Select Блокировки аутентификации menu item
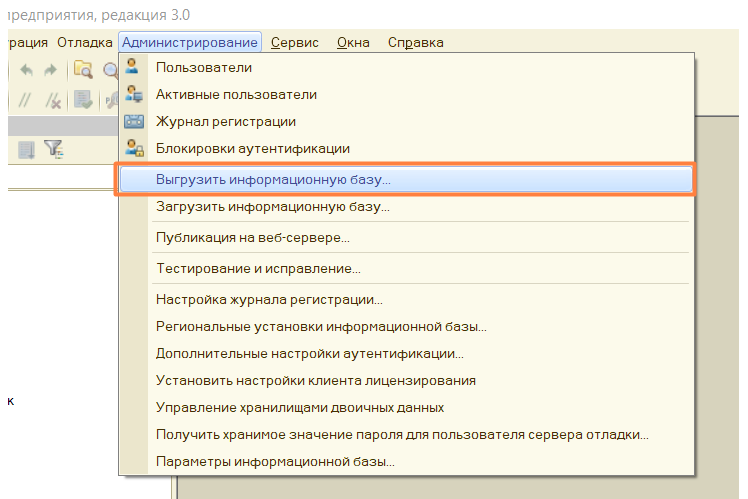 coord(406,148)
